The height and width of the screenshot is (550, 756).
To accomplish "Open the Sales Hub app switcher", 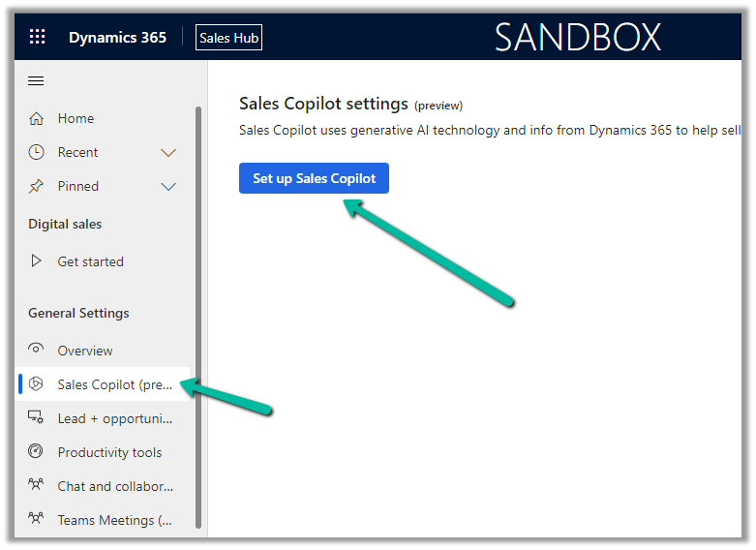I will 228,38.
